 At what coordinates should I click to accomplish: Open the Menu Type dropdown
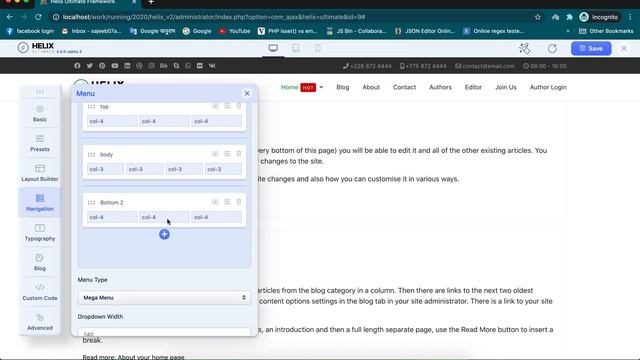(x=164, y=298)
